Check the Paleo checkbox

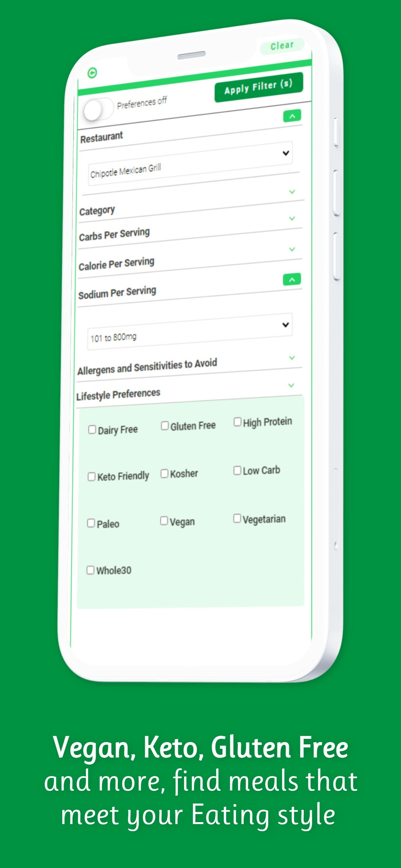91,523
